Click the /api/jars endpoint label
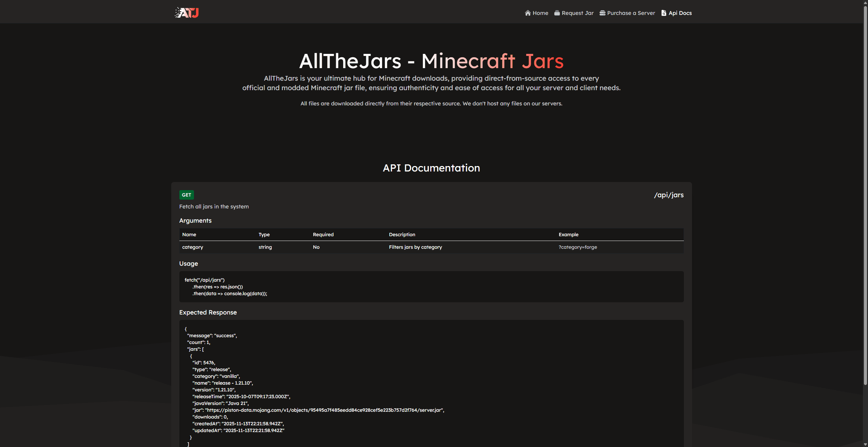Image resolution: width=868 pixels, height=447 pixels. 669,195
